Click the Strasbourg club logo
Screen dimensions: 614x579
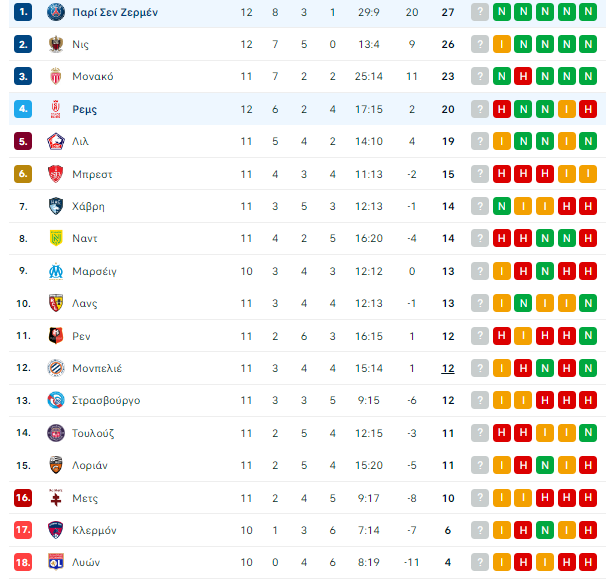pyautogui.click(x=56, y=400)
